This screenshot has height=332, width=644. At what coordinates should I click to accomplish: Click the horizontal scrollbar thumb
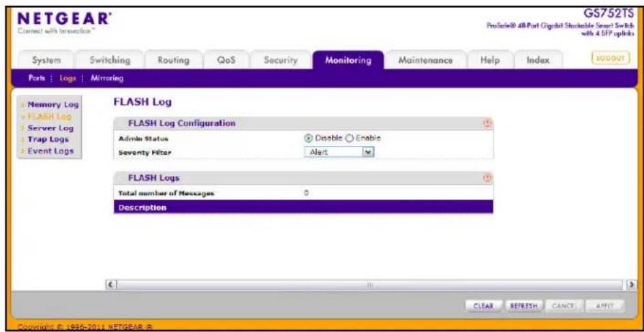(369, 284)
